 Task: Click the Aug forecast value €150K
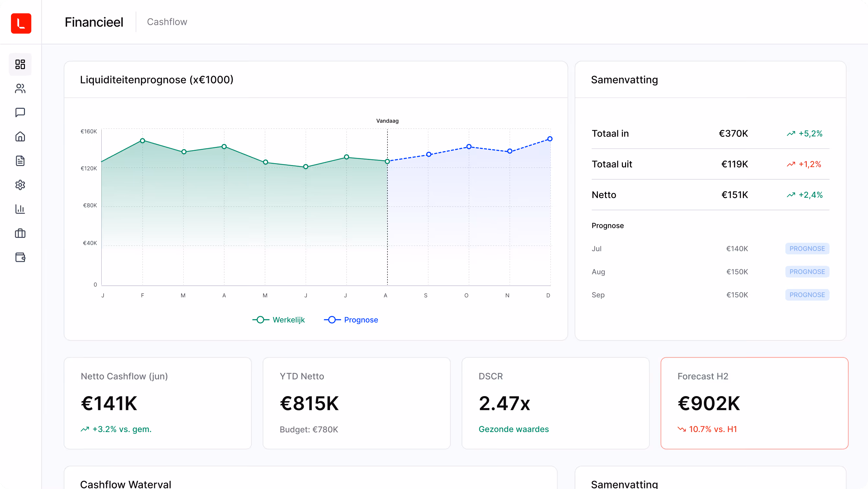[x=737, y=272]
